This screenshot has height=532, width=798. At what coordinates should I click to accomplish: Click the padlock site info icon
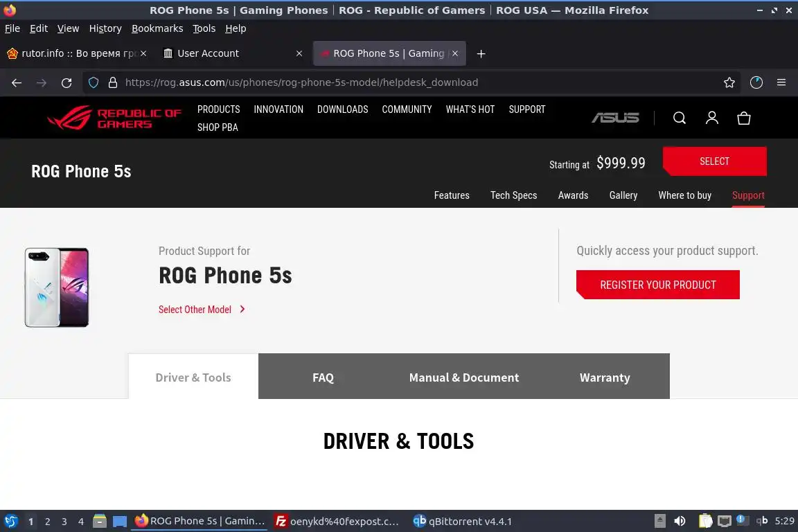click(x=113, y=82)
